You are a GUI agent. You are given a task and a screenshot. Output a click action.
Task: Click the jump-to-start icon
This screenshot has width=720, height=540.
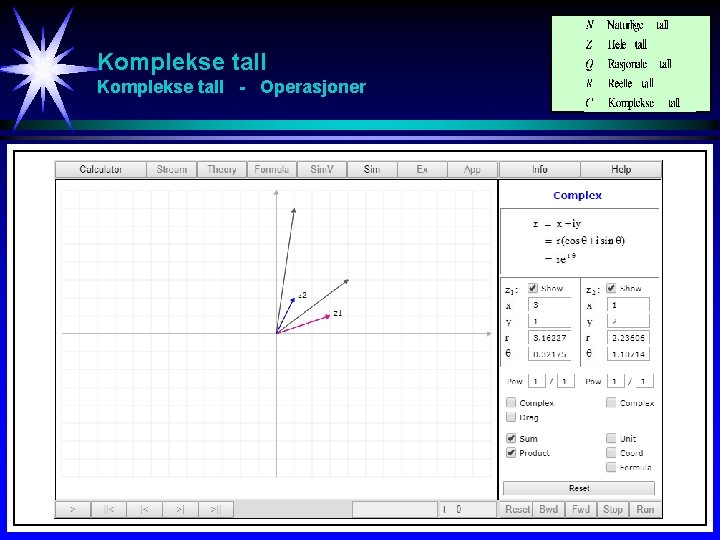pyautogui.click(x=109, y=509)
